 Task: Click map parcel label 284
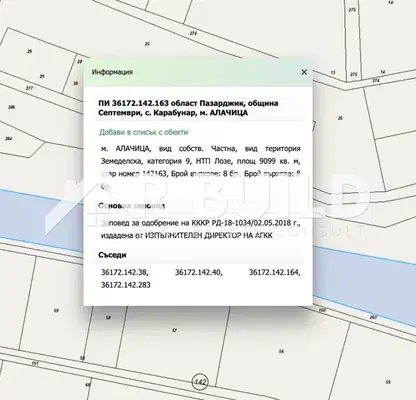pos(8,138)
